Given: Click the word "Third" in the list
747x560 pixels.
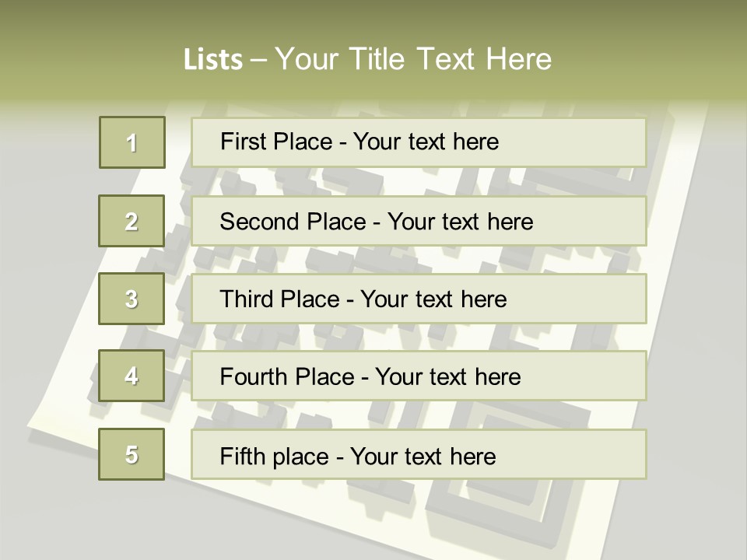Looking at the screenshot, I should pyautogui.click(x=247, y=299).
